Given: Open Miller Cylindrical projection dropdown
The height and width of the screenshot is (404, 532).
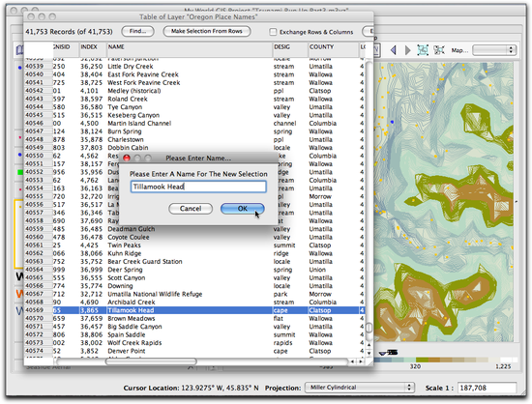Looking at the screenshot, I should pos(359,388).
